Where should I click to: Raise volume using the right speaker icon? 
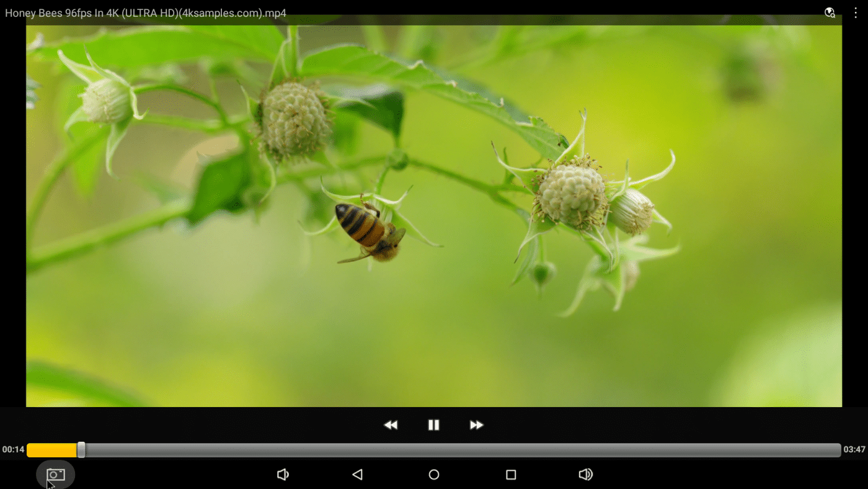click(585, 475)
